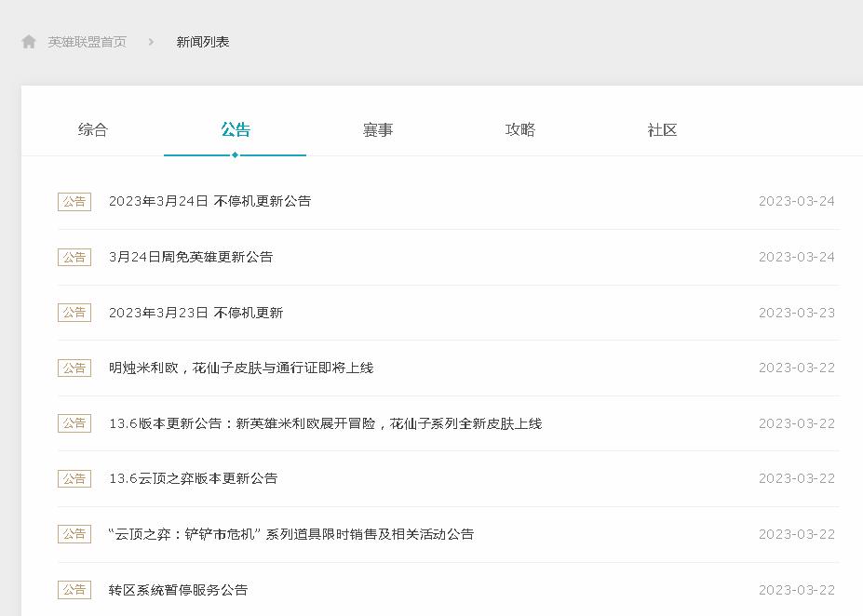This screenshot has height=616, width=863.
Task: Click date 2023-03-22 of 铲铲市危机 row
Action: point(796,534)
